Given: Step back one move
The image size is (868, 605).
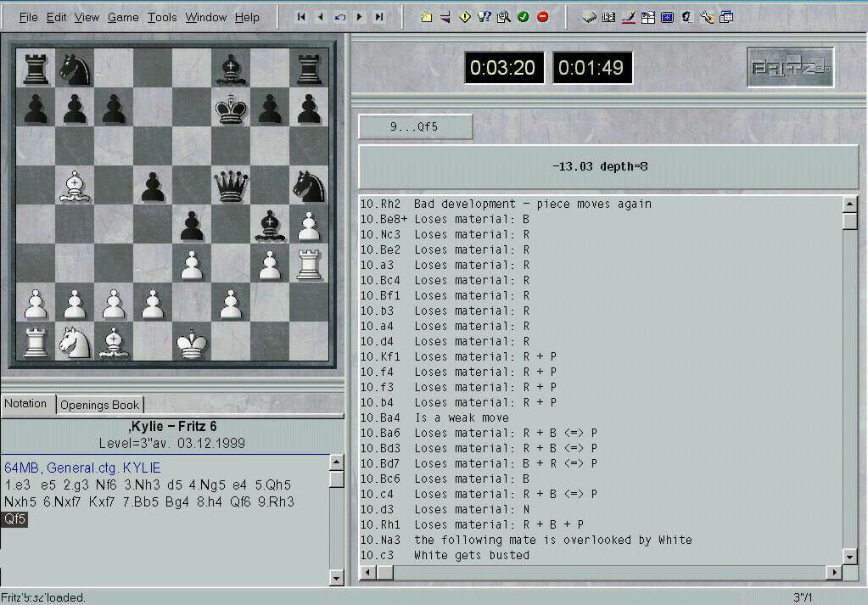Looking at the screenshot, I should (x=321, y=17).
